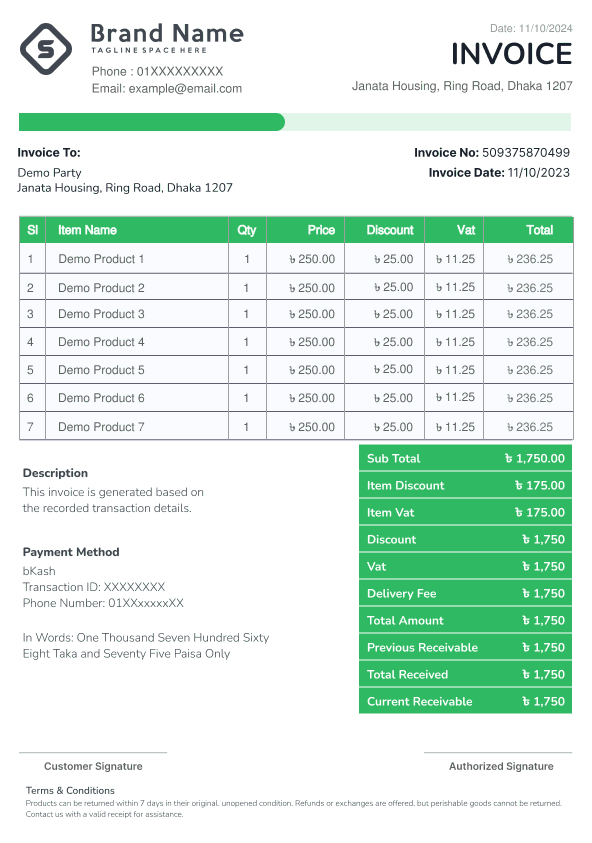Click the Delivery Fee summary row

pyautogui.click(x=465, y=594)
